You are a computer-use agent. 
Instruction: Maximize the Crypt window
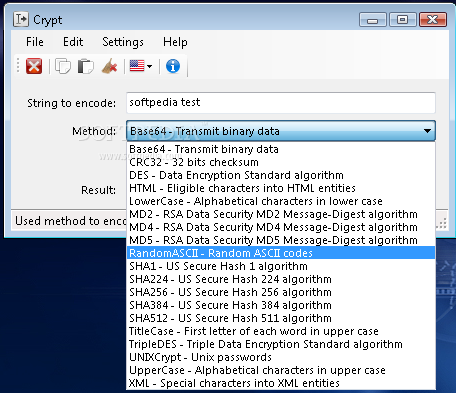coord(403,20)
